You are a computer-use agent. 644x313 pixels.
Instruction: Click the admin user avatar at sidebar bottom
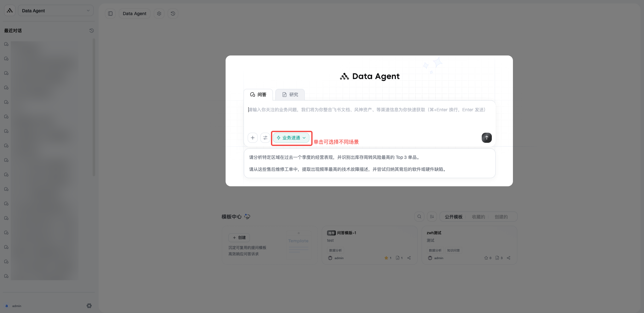pyautogui.click(x=7, y=306)
